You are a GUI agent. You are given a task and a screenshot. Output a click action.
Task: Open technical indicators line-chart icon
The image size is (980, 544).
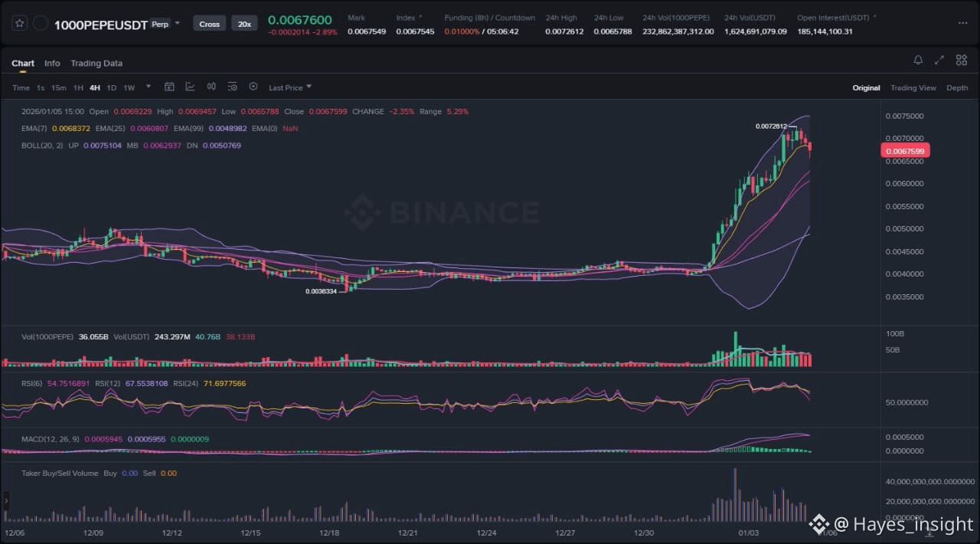[190, 87]
